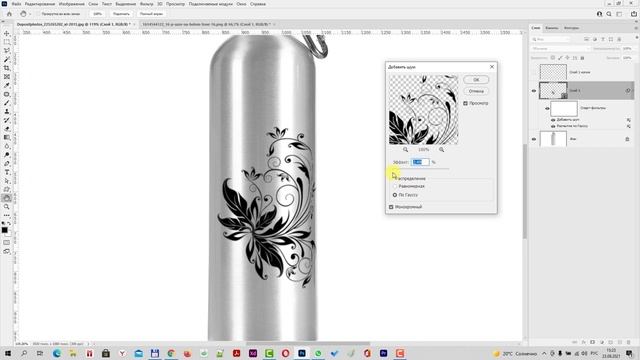Open the Файл menu

coord(16,4)
